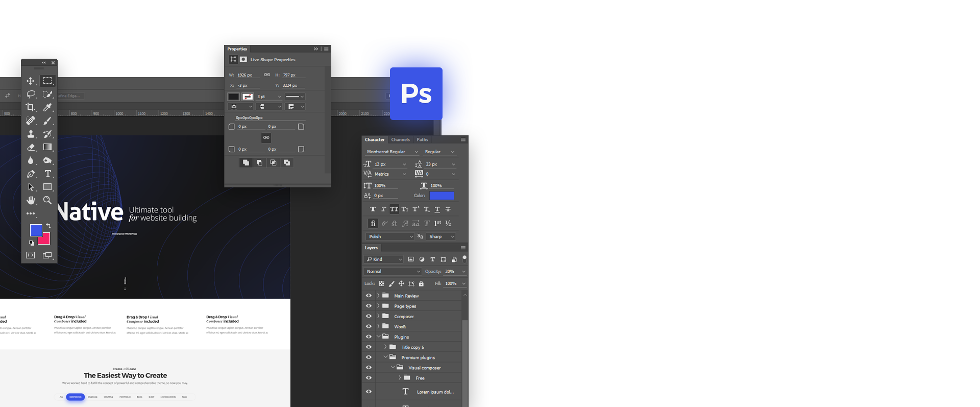This screenshot has width=980, height=407.
Task: Select the Path Selection tool
Action: click(31, 187)
